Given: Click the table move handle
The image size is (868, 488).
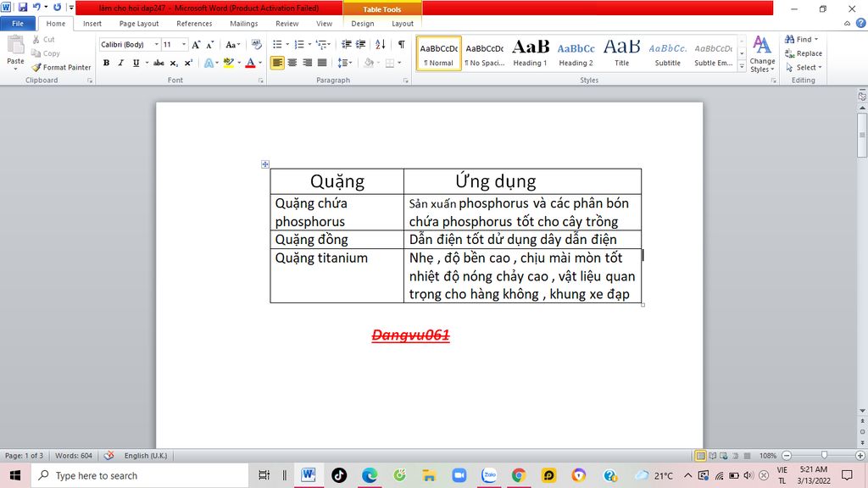Looking at the screenshot, I should (265, 164).
